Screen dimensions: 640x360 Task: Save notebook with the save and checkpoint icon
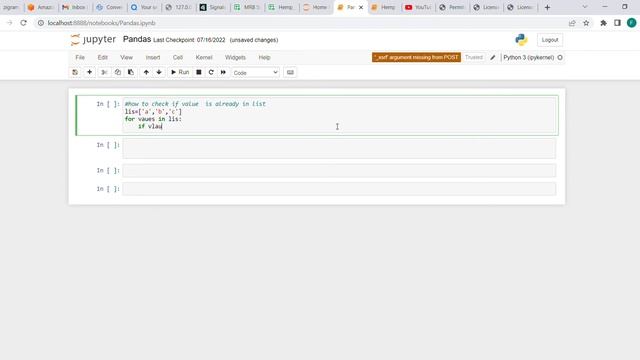(75, 72)
